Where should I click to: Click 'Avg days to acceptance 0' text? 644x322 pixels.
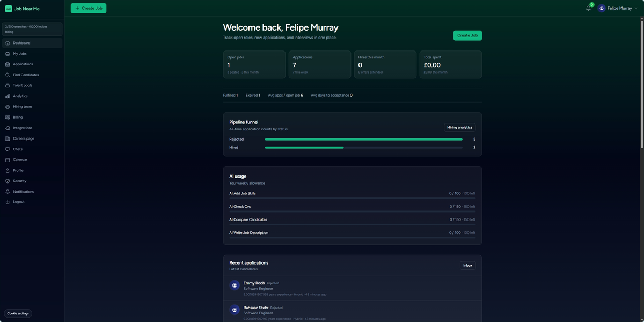(332, 95)
